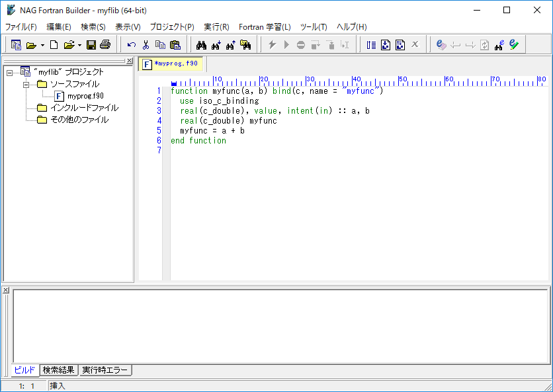Click the step into debug icon
The height and width of the screenshot is (392, 553).
(x=331, y=45)
